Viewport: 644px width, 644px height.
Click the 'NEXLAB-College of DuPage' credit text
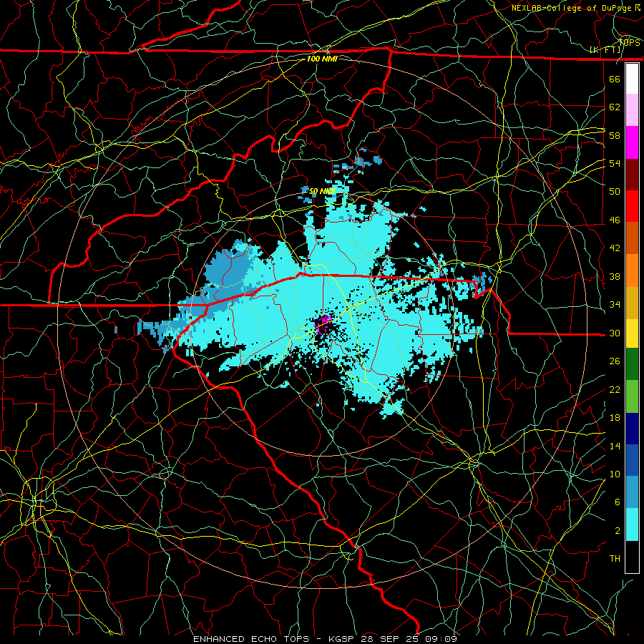click(x=572, y=8)
